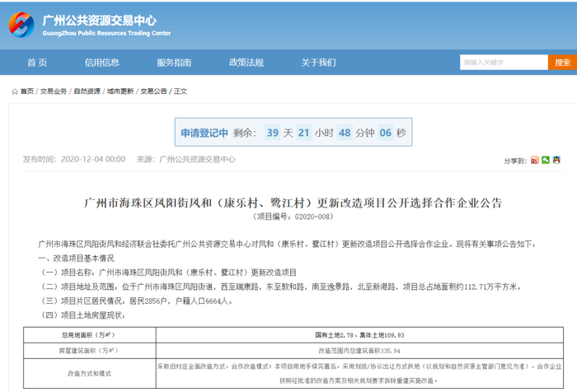The image size is (577, 392).
Task: Go to 自然资源 breadcrumb link
Action: [x=87, y=91]
